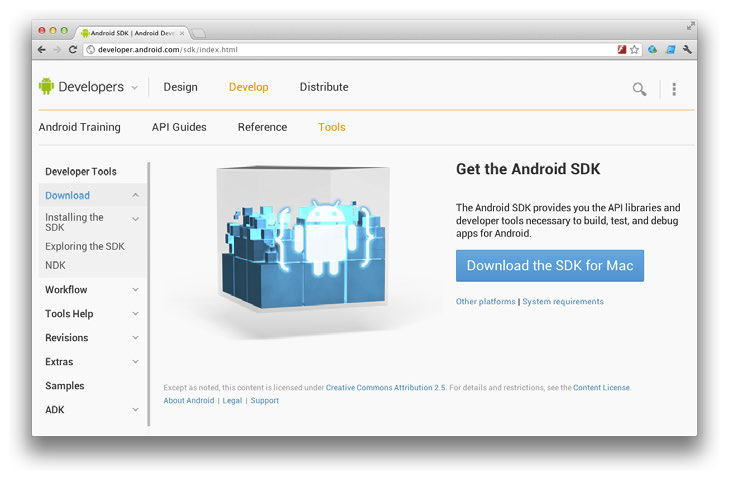Expand the Revisions sidebar section
Screen dimensions: 729x480
click(136, 338)
